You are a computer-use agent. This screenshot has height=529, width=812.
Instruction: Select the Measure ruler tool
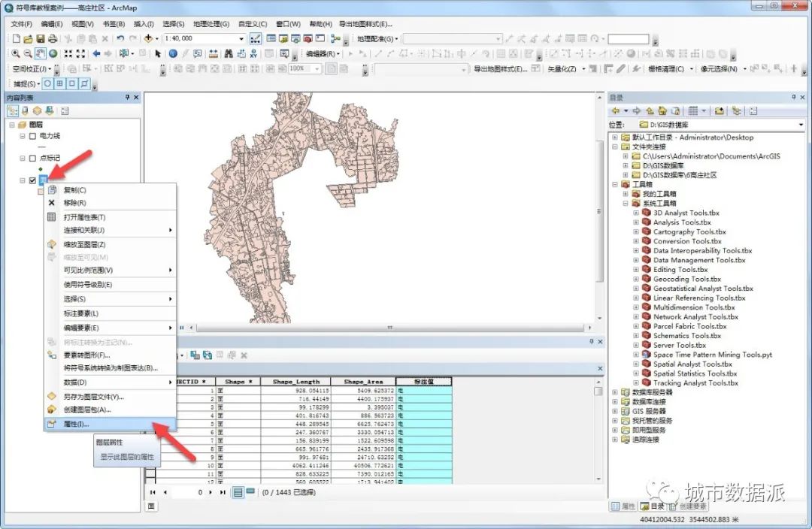coord(213,53)
